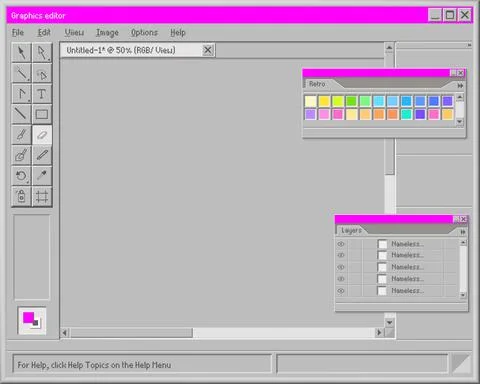Open the Image menu

[x=107, y=33]
